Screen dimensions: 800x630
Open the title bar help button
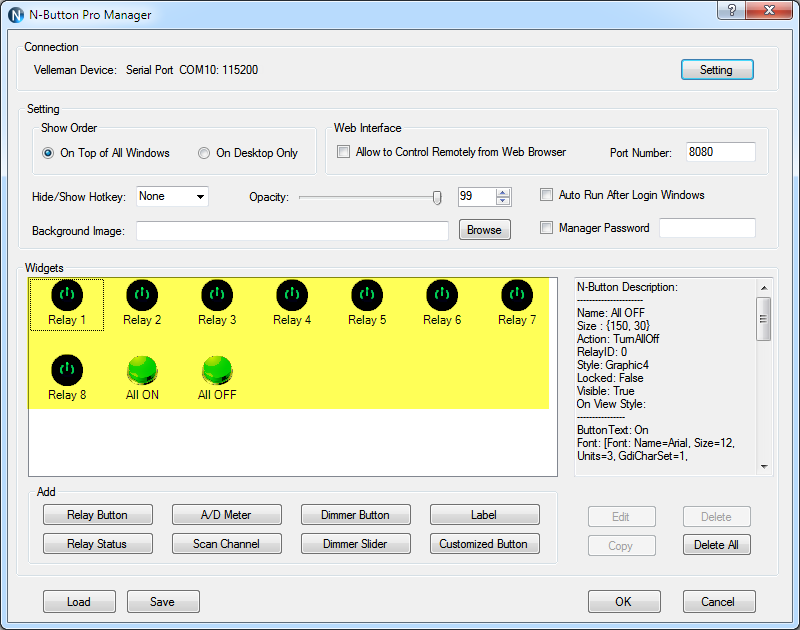tap(731, 10)
